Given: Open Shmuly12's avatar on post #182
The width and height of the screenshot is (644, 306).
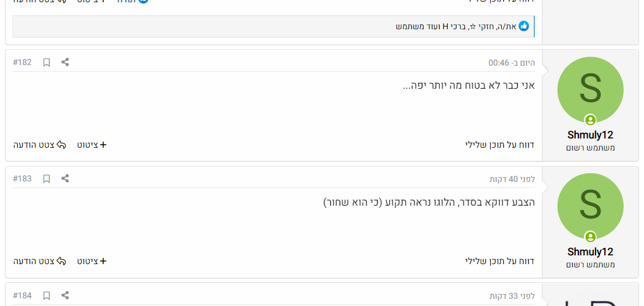Looking at the screenshot, I should pos(590,90).
